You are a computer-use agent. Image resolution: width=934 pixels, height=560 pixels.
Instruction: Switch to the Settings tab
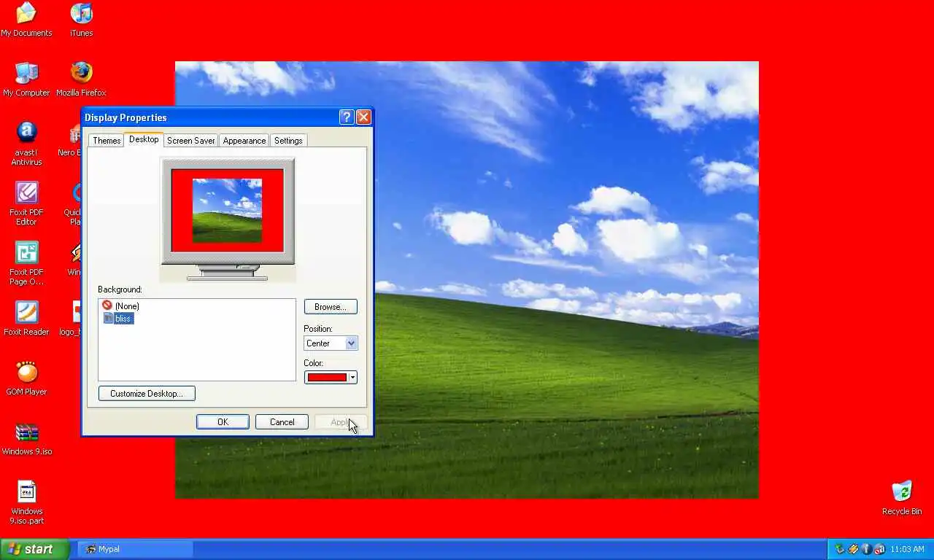(288, 141)
